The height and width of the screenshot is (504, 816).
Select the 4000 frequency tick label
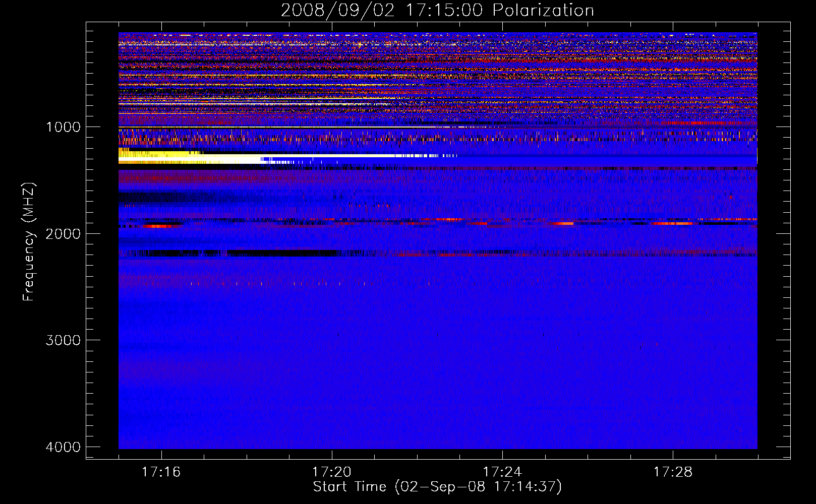point(63,447)
